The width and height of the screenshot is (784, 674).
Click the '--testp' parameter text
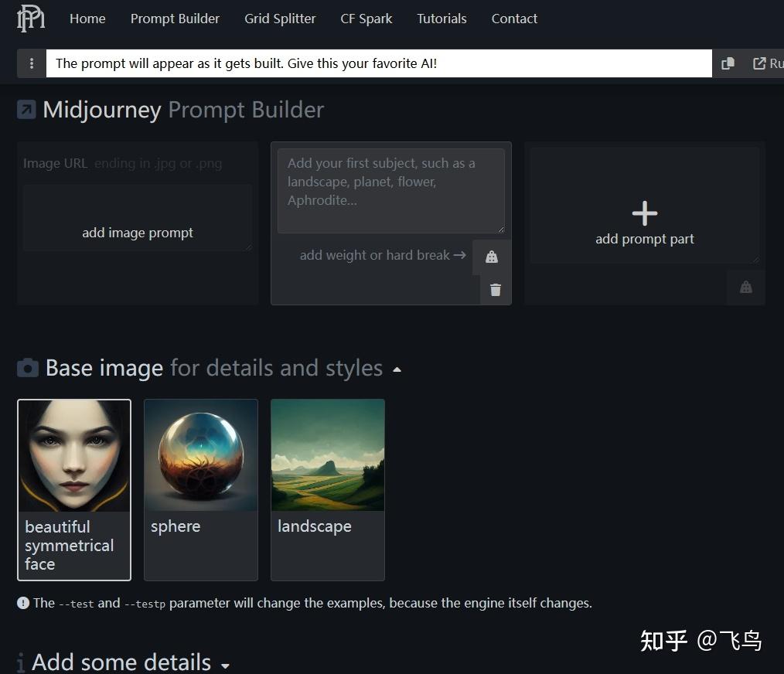coord(145,604)
